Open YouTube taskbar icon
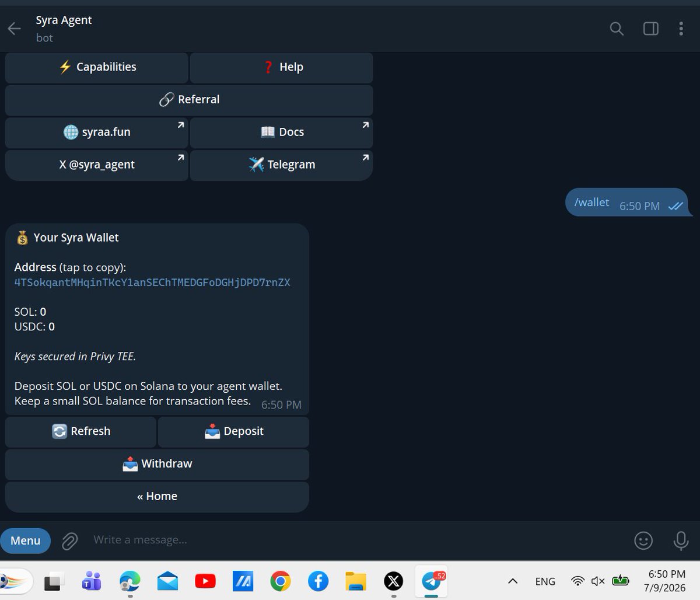 point(205,581)
